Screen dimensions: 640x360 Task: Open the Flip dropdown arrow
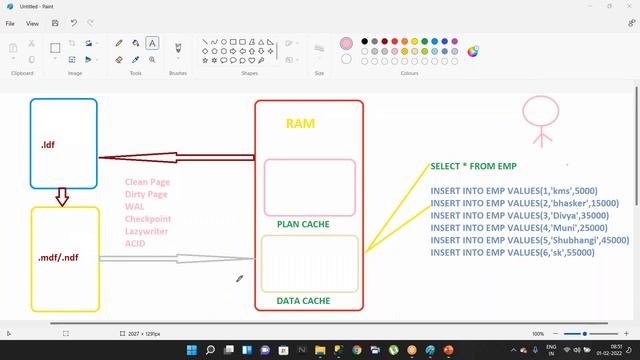coord(97,60)
